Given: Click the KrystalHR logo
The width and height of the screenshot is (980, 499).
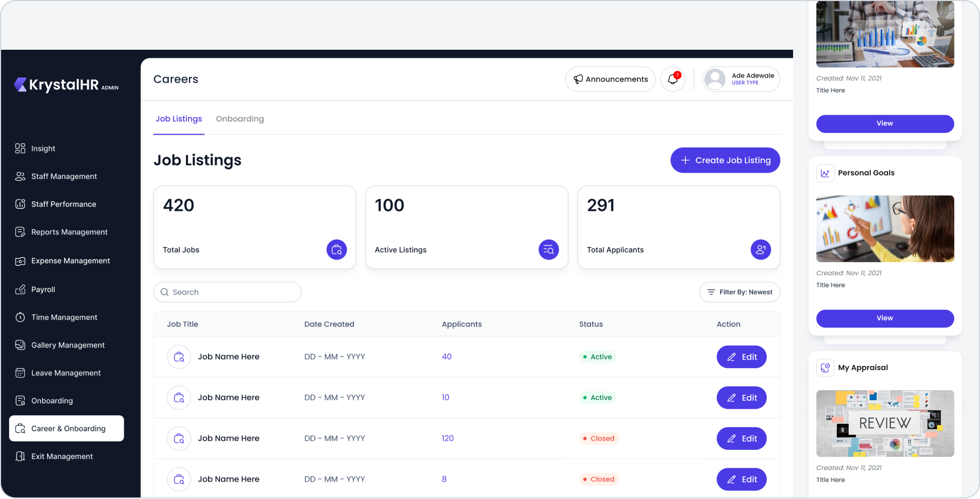Looking at the screenshot, I should coord(66,85).
